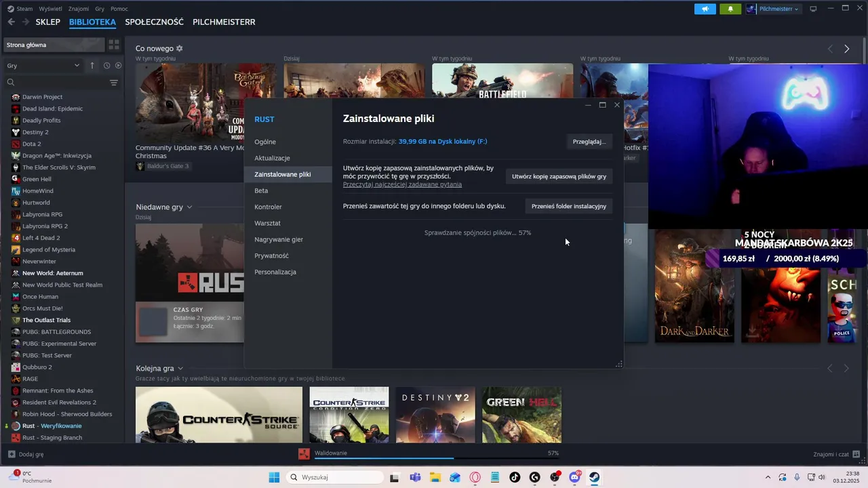Toggle ready-to-play filter in sidebar
The height and width of the screenshot is (488, 868).
(118, 66)
